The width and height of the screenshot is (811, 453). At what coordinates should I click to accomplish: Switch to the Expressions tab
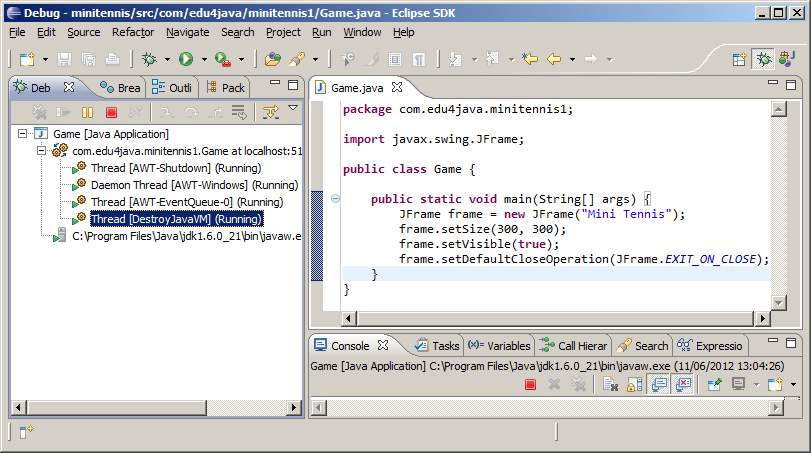(x=710, y=346)
